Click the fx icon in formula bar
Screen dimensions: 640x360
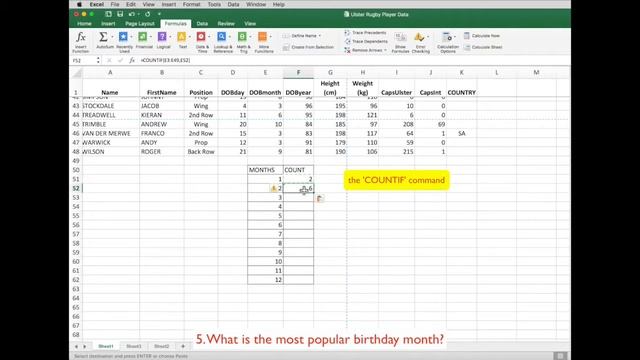point(131,60)
